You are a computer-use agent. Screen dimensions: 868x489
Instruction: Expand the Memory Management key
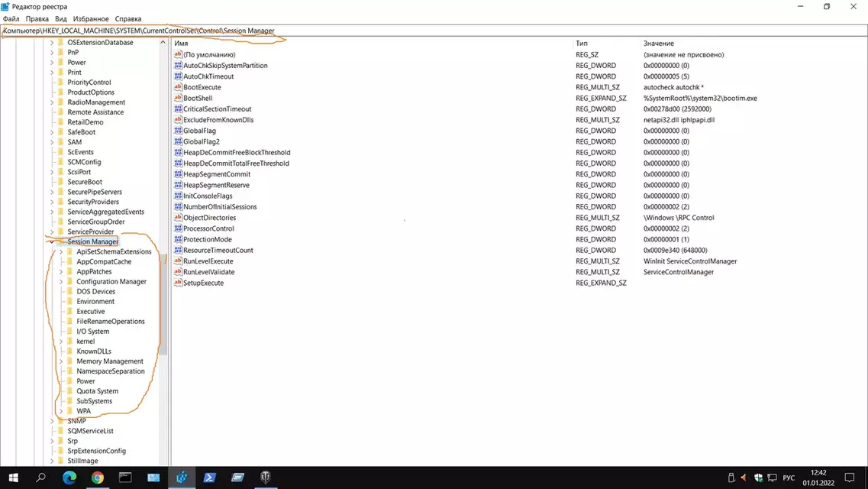61,361
